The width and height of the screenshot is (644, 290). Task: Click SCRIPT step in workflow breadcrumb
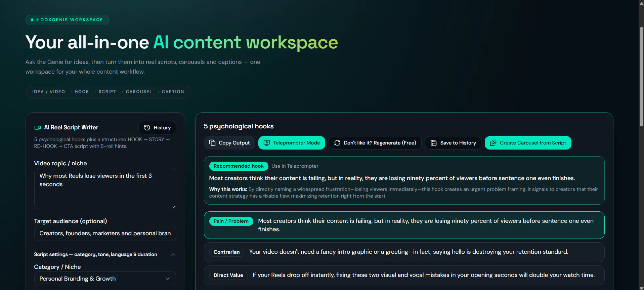pyautogui.click(x=107, y=92)
